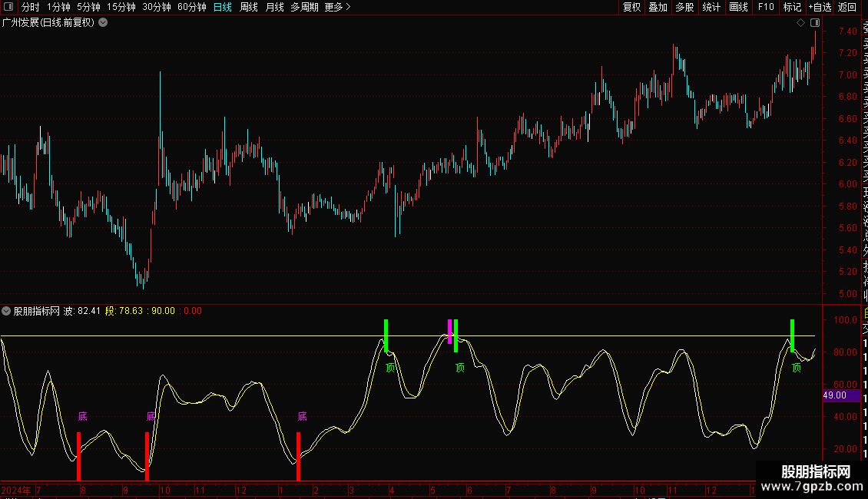Click the 底 signal before month 10
This screenshot has width=868, height=499.
151,417
